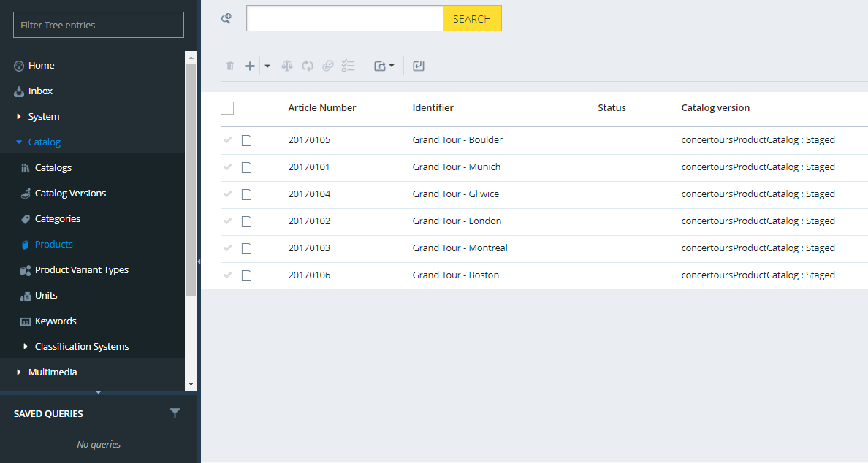Sort by Status column header
868x463 pixels.
click(612, 108)
